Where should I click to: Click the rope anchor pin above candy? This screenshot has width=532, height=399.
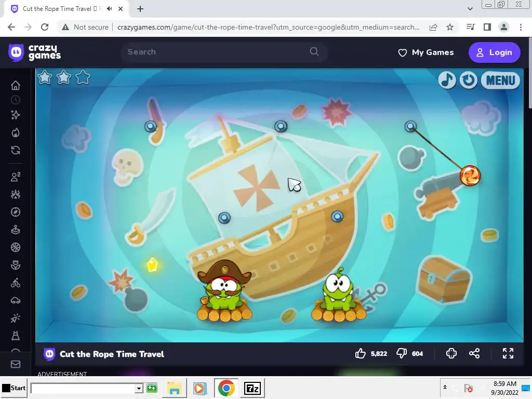coord(410,126)
